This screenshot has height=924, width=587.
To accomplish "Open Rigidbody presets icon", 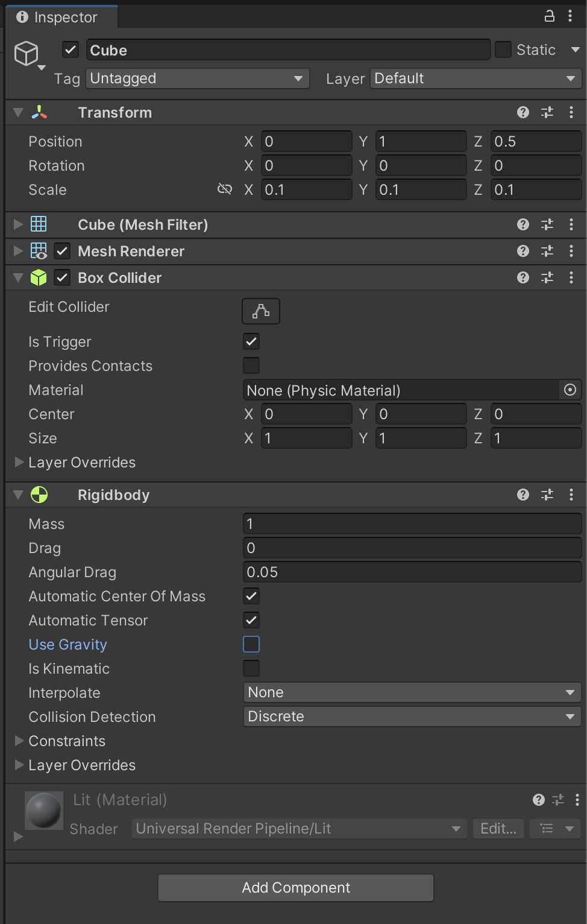I will (547, 495).
